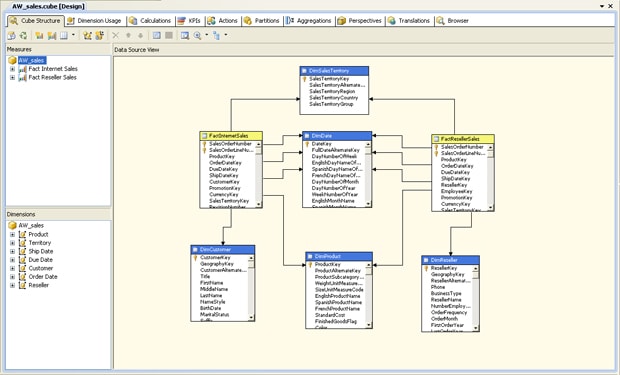The width and height of the screenshot is (620, 375).
Task: Expand Fact Internet Sales measure group
Action: click(x=12, y=69)
